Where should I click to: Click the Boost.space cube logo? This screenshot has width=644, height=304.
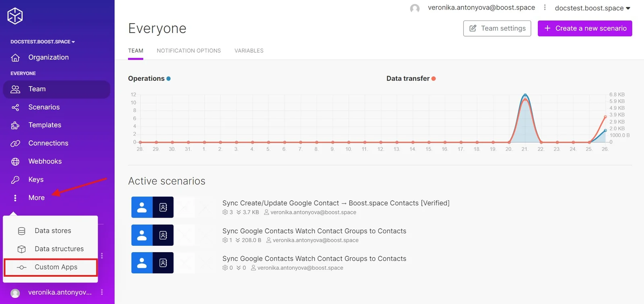coord(15,16)
